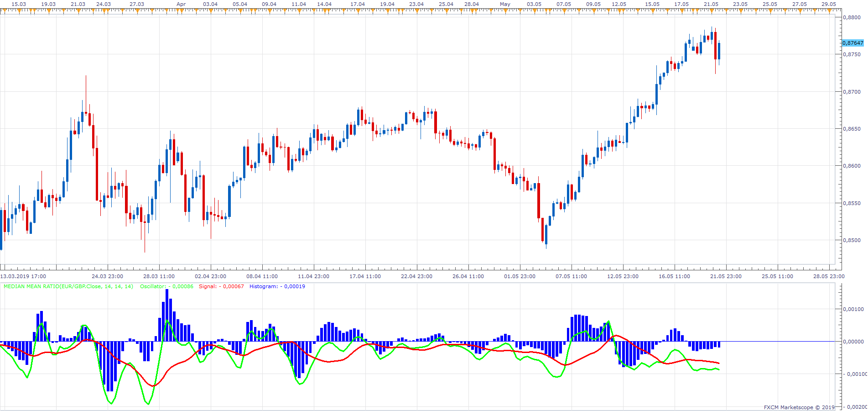This screenshot has height=411, width=868.
Task: Click the 21.05 date on top axis
Action: tap(711, 4)
